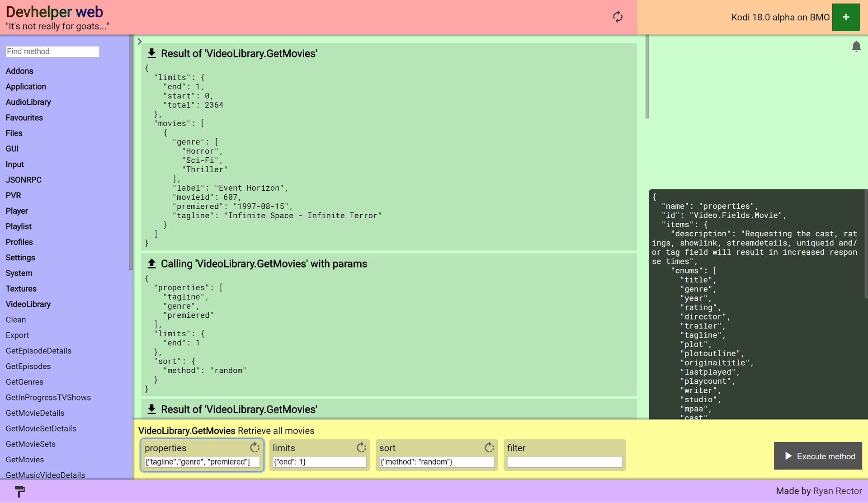Open the Player namespace

coord(17,211)
